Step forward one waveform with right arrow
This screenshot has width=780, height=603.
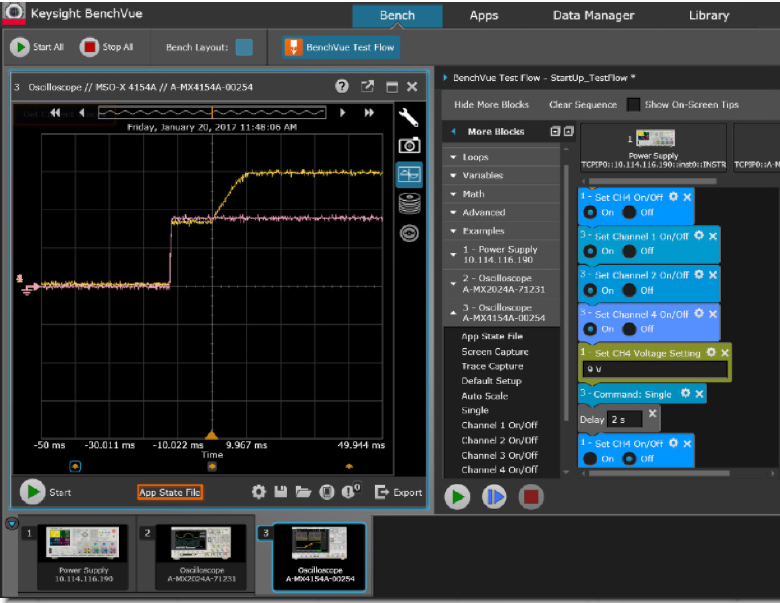342,113
